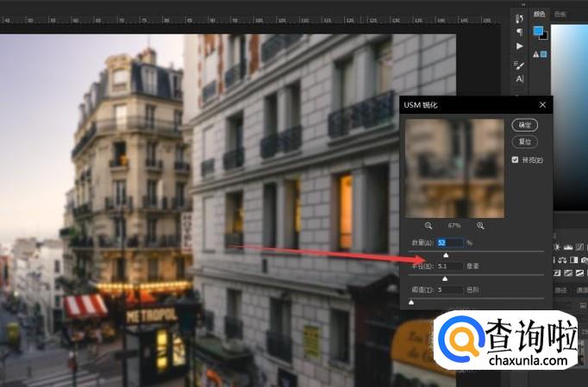Image resolution: width=588 pixels, height=387 pixels.
Task: Open the Character panel icon
Action: coord(519,79)
